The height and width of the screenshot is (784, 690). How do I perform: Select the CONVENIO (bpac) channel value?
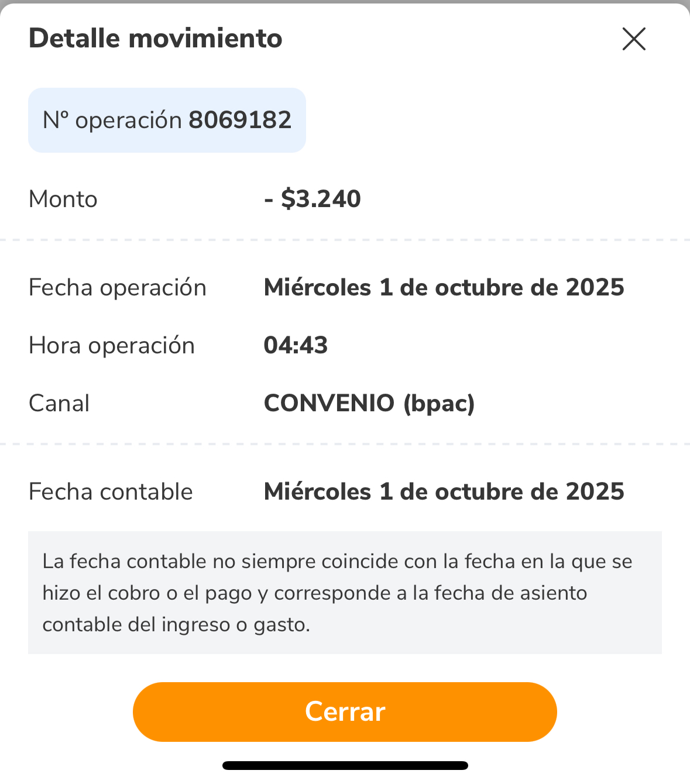point(369,404)
